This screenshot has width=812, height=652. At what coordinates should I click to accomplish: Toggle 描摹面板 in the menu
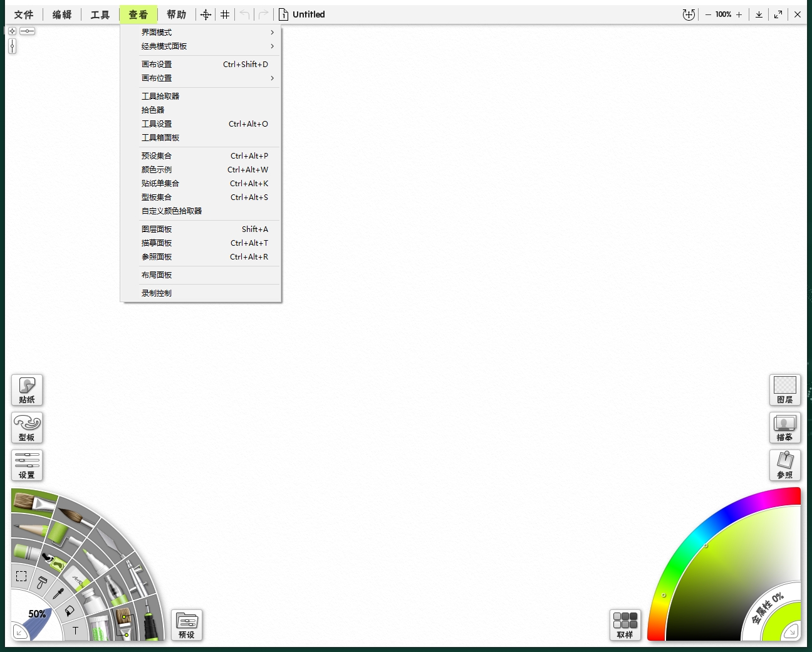[x=201, y=243]
